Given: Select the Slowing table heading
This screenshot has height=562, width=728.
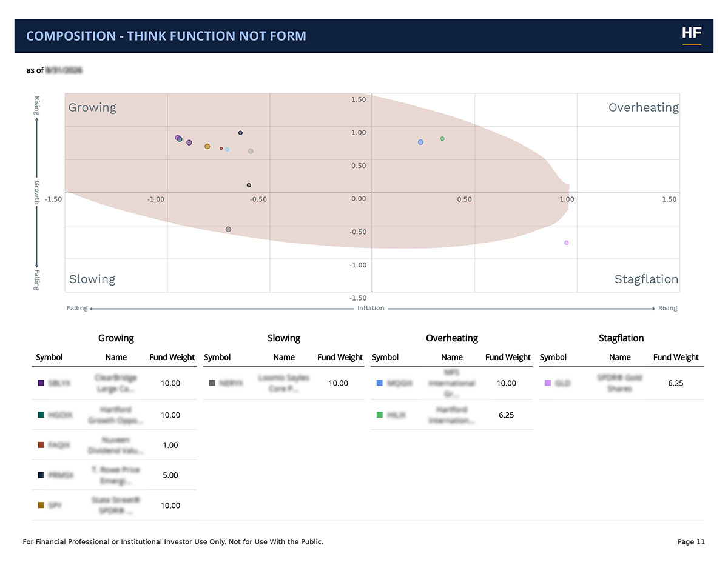Looking at the screenshot, I should [x=284, y=338].
